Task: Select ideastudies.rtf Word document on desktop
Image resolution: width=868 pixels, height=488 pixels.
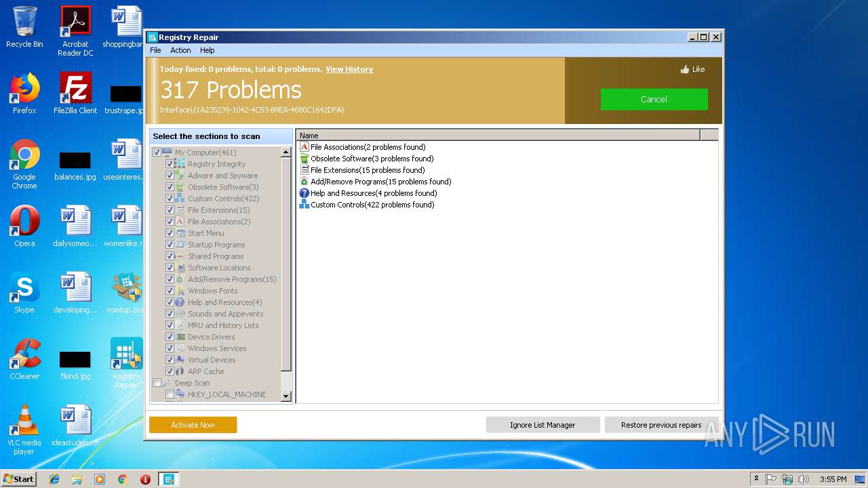Action: [x=75, y=426]
